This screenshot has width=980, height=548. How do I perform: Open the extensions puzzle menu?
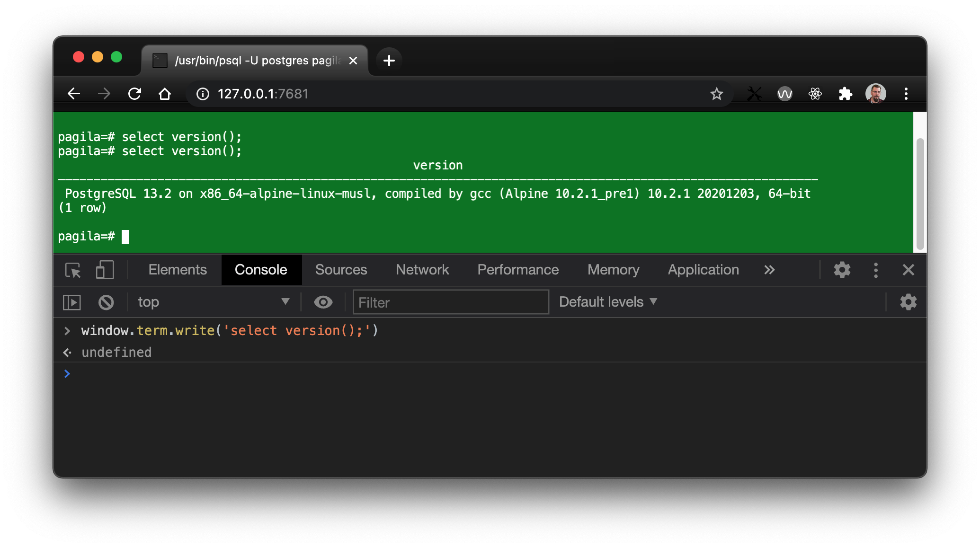click(x=846, y=93)
